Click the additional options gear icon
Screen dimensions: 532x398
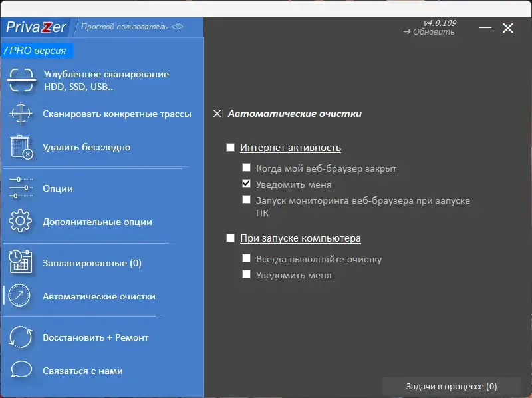pyautogui.click(x=22, y=221)
